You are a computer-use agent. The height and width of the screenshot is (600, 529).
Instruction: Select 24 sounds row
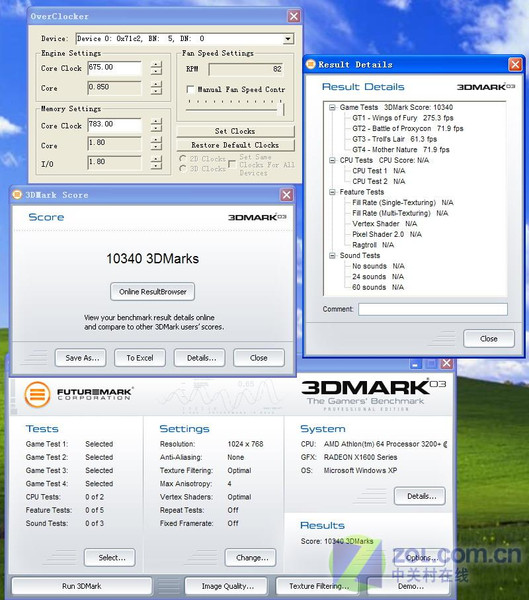[378, 277]
